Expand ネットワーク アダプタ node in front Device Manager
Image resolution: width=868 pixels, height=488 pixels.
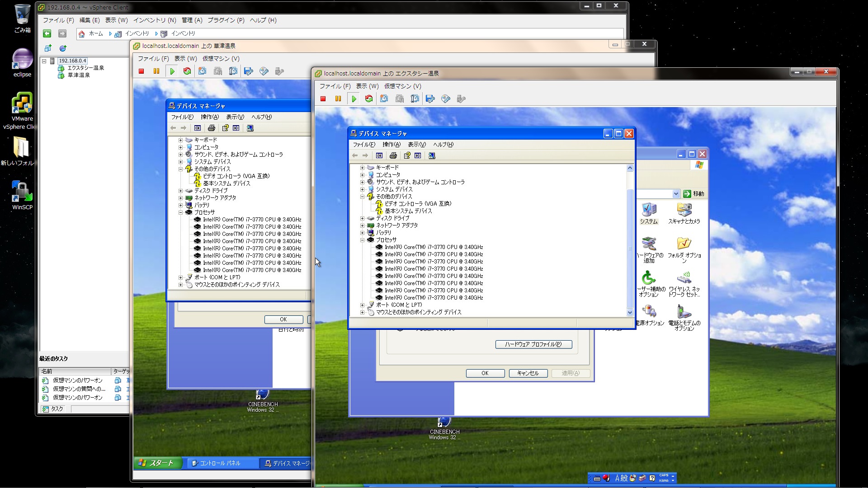[362, 225]
